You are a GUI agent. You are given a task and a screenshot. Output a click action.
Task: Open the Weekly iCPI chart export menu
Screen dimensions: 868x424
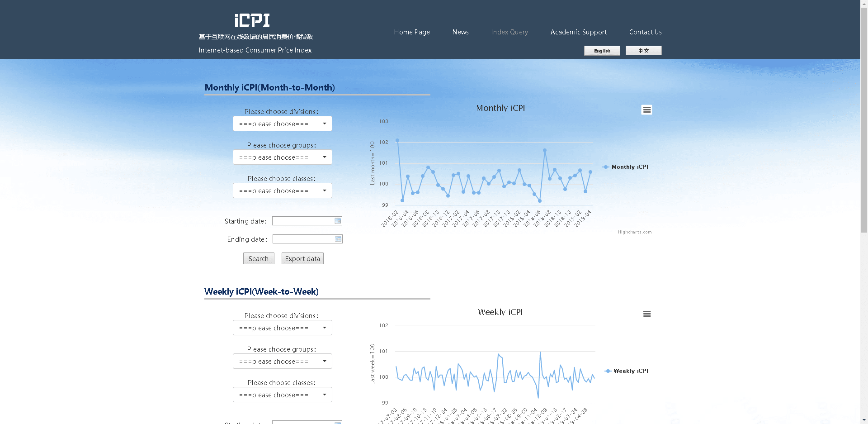click(647, 314)
